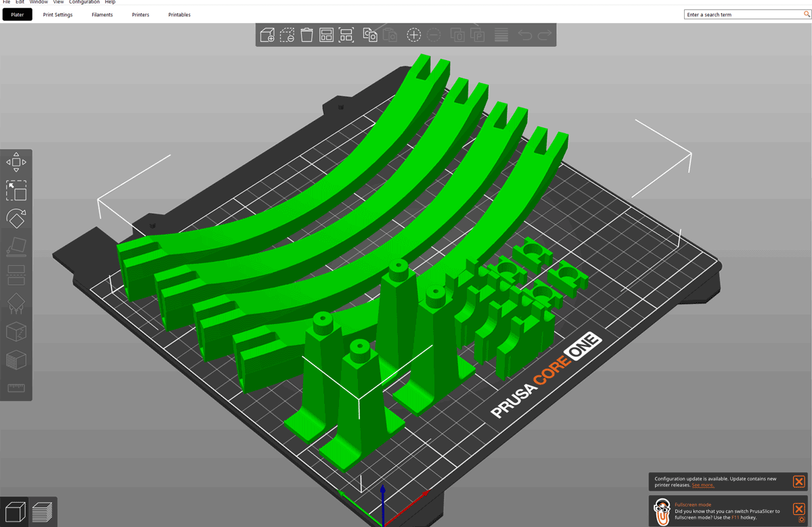The height and width of the screenshot is (527, 812).
Task: Switch to the 3D editor view
Action: [x=15, y=511]
